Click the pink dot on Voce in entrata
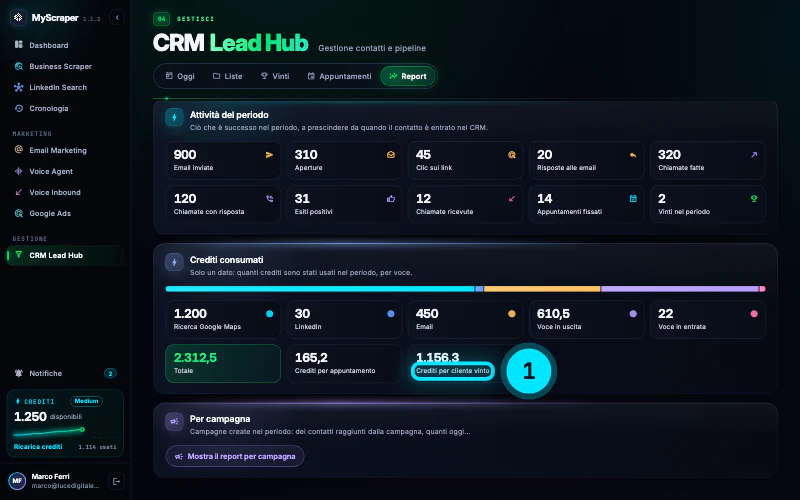 pyautogui.click(x=754, y=314)
